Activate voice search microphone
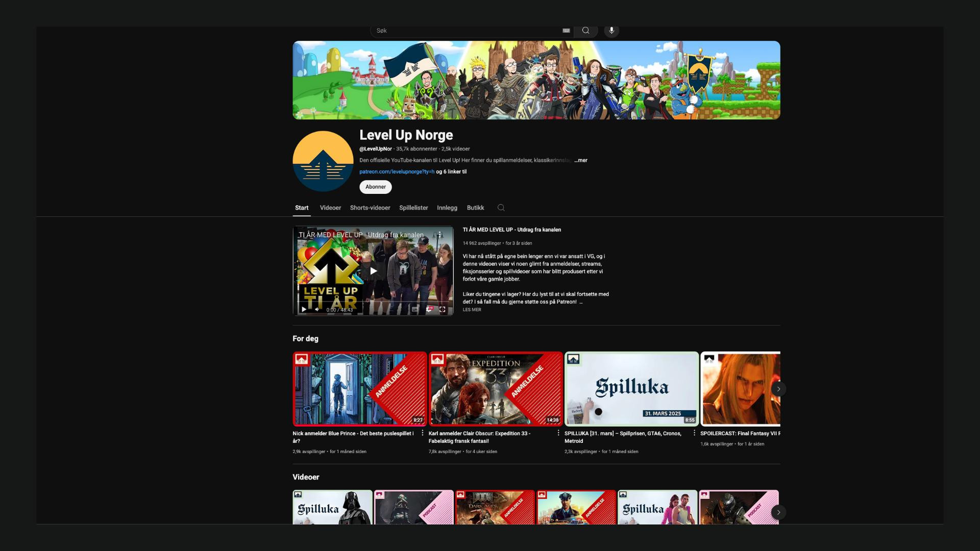980x551 pixels. (x=611, y=31)
